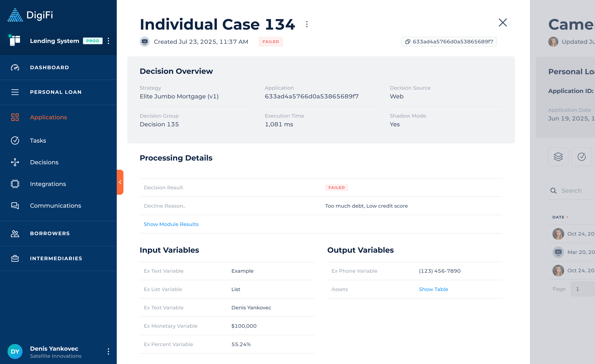Click the Show Module Results link
595x364 pixels.
pos(171,224)
